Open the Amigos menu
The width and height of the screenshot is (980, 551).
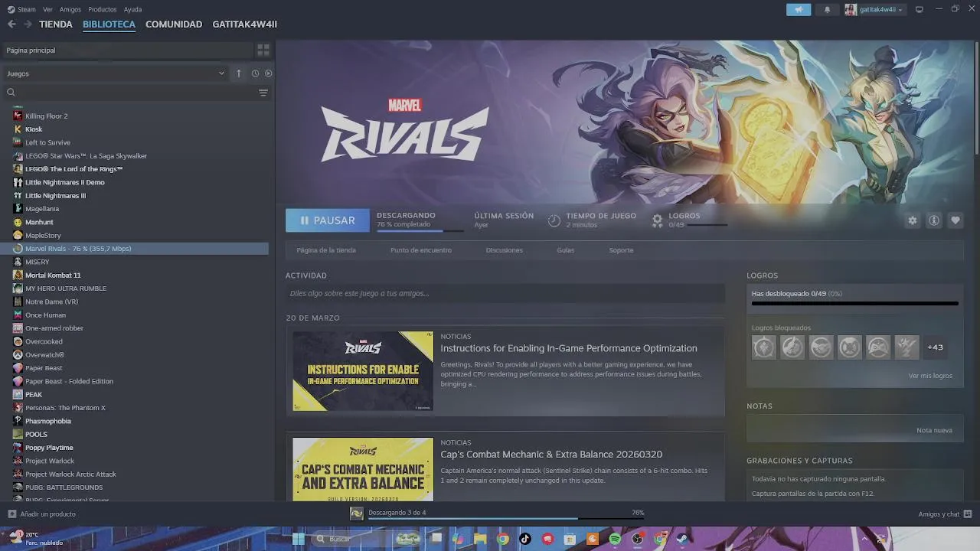point(70,9)
